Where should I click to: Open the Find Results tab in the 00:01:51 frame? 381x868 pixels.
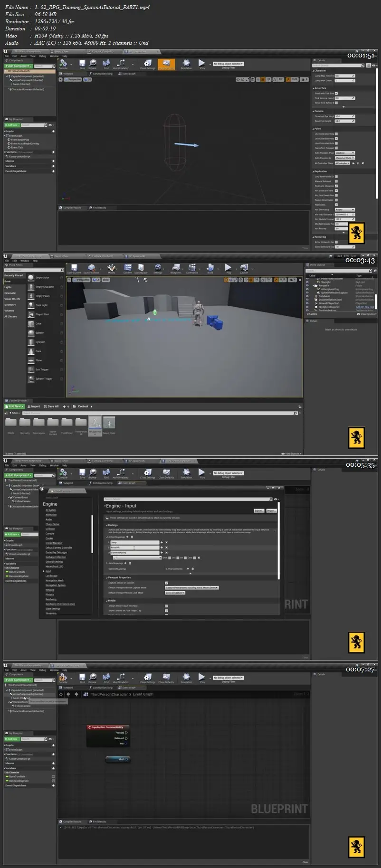[98, 208]
